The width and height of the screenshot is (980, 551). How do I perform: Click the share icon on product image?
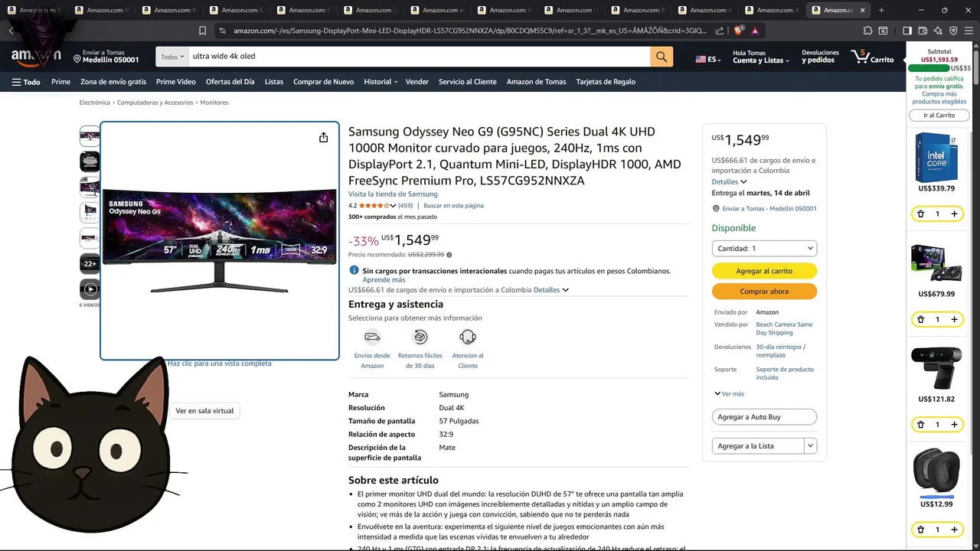[324, 138]
